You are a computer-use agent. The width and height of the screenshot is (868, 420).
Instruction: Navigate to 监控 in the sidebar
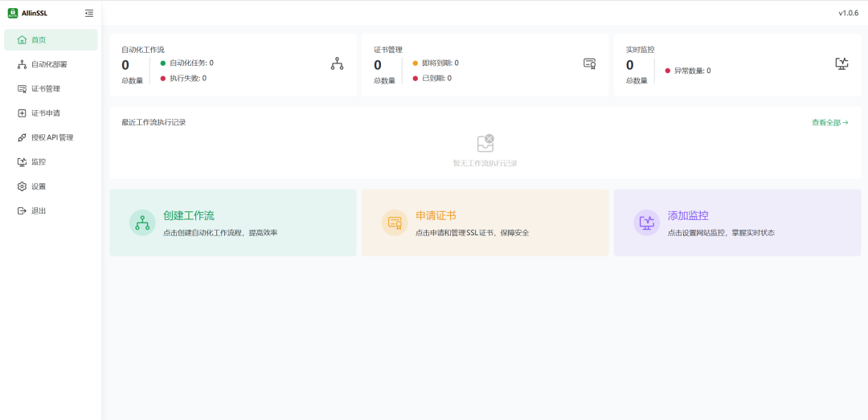tap(51, 161)
